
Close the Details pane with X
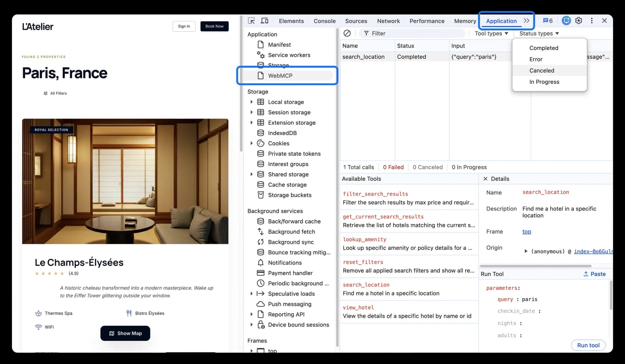coord(485,179)
